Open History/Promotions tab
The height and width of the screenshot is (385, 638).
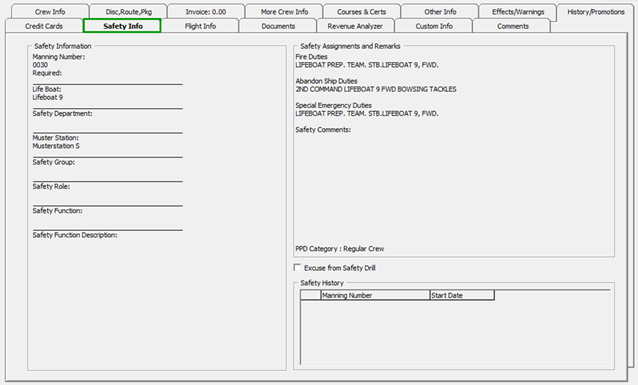click(596, 11)
